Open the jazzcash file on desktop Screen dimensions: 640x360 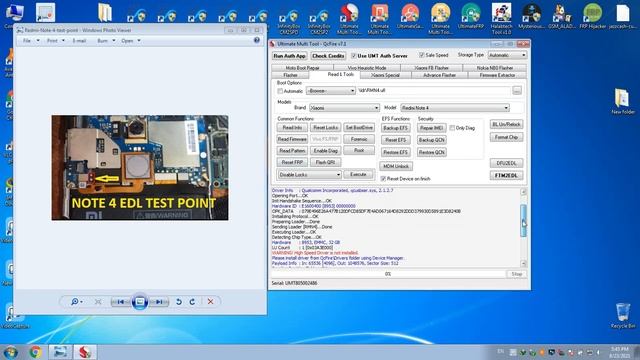click(622, 17)
